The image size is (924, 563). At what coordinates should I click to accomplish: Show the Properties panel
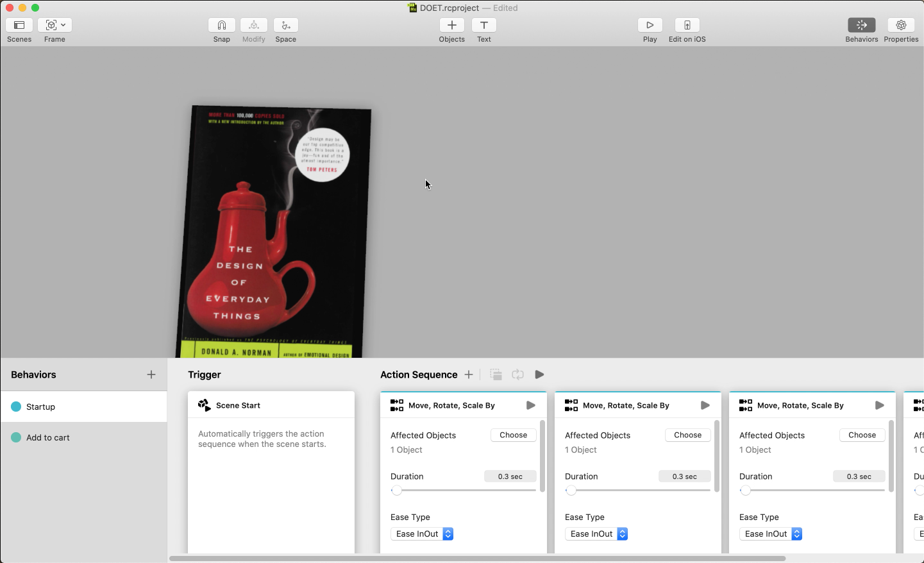click(x=901, y=25)
